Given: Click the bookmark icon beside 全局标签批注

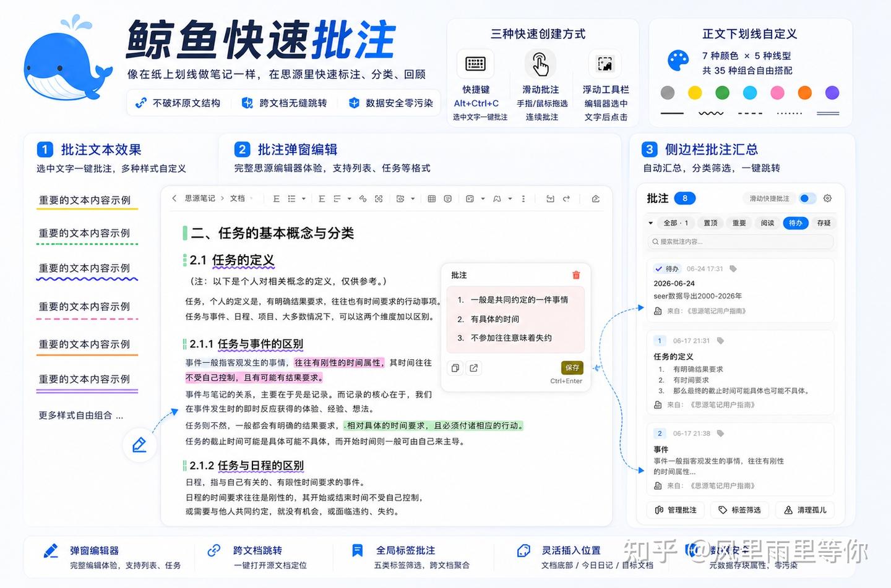Looking at the screenshot, I should 357,550.
